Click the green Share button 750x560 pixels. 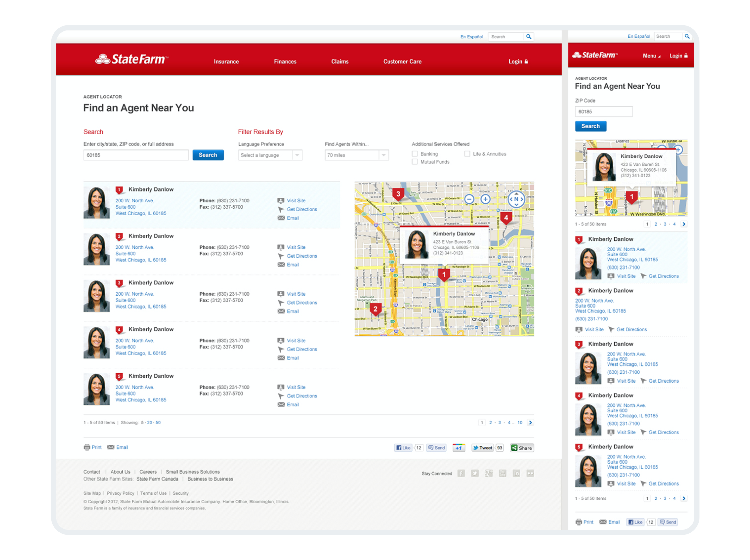click(522, 448)
